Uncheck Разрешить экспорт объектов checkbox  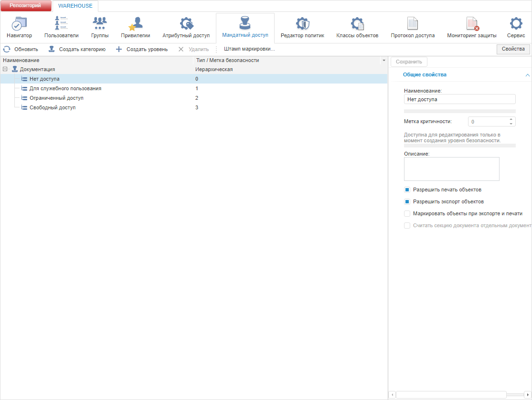[407, 202]
